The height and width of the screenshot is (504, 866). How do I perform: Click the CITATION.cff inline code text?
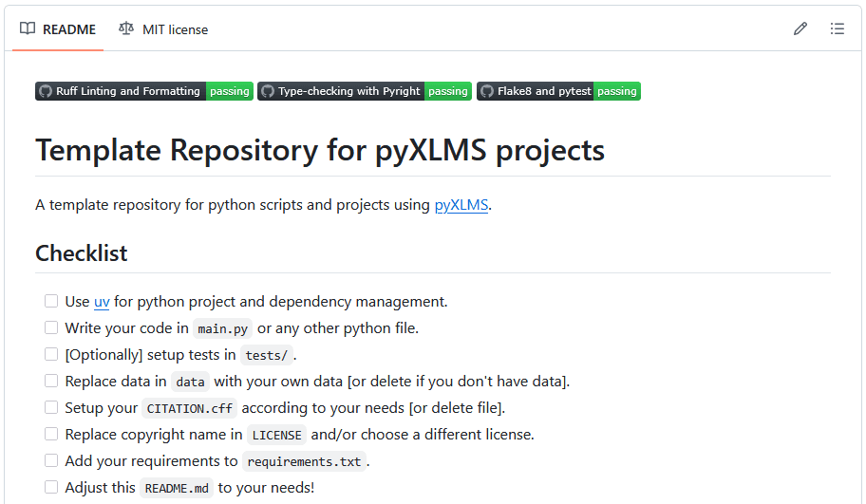190,408
